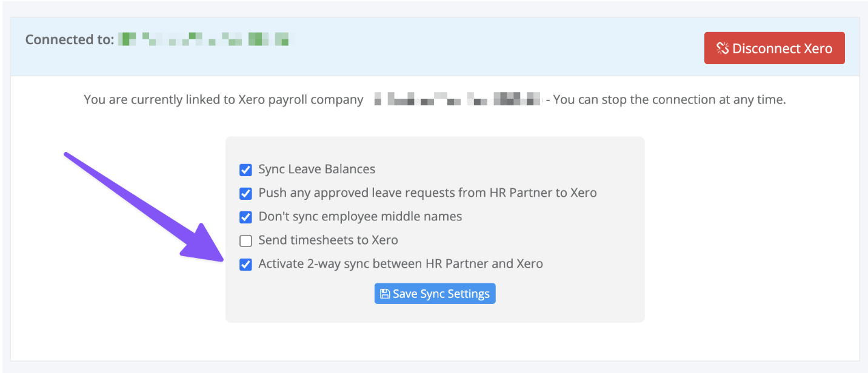The height and width of the screenshot is (373, 868).
Task: Click the "Connected to:" header label
Action: [69, 40]
